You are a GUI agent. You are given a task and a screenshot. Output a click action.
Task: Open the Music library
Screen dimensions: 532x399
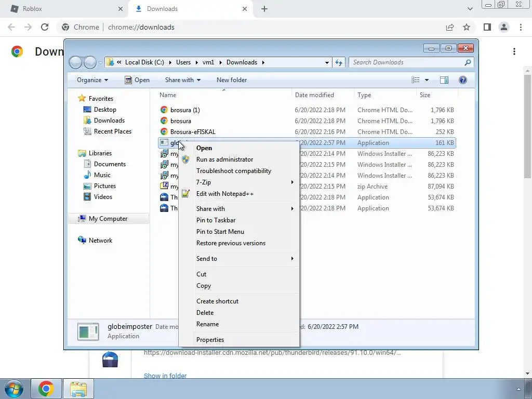click(x=102, y=175)
